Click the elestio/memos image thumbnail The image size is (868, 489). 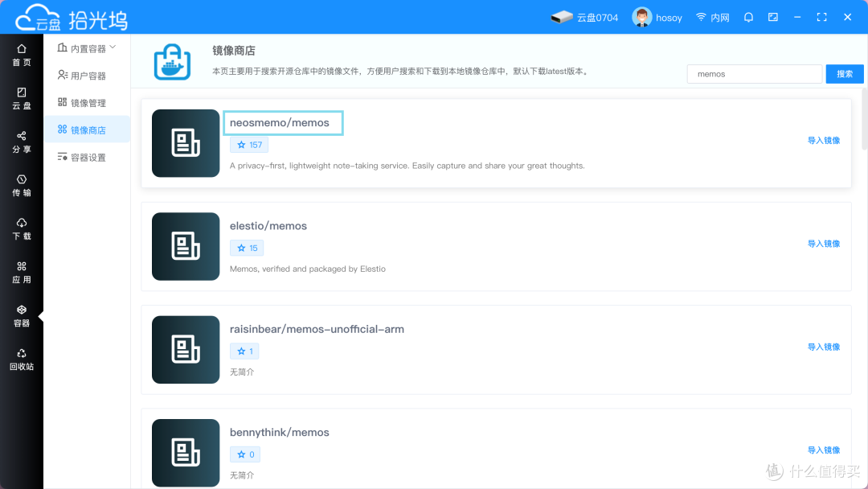(186, 246)
